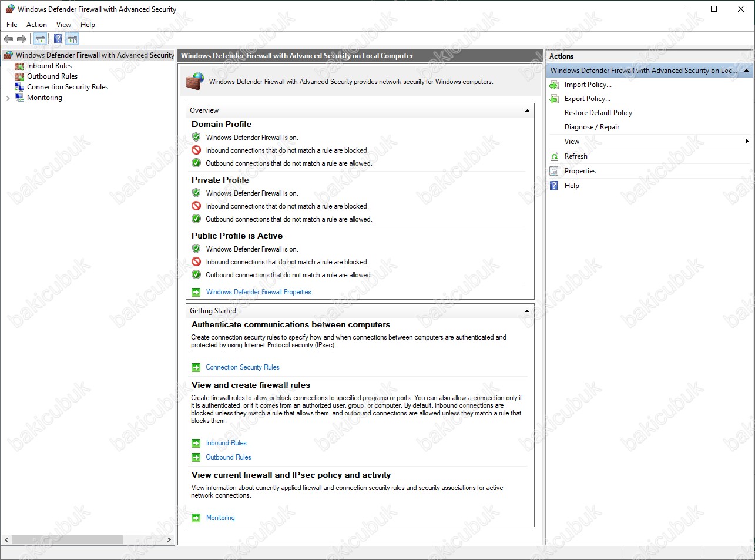755x560 pixels.
Task: Click green arrow icon beside Connection Security Rules link
Action: point(196,367)
